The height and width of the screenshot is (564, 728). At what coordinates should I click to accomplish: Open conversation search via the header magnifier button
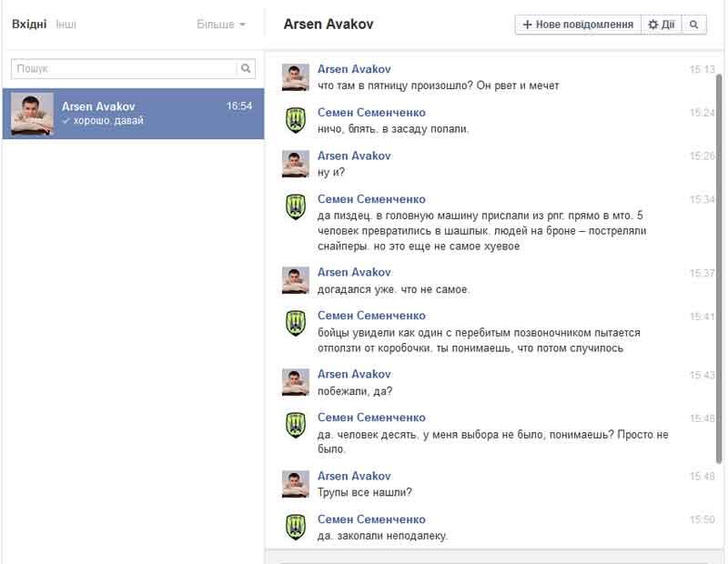click(x=693, y=25)
